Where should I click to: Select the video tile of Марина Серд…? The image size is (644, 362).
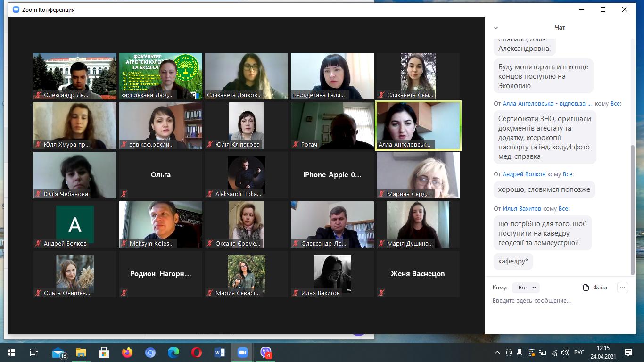pyautogui.click(x=418, y=175)
